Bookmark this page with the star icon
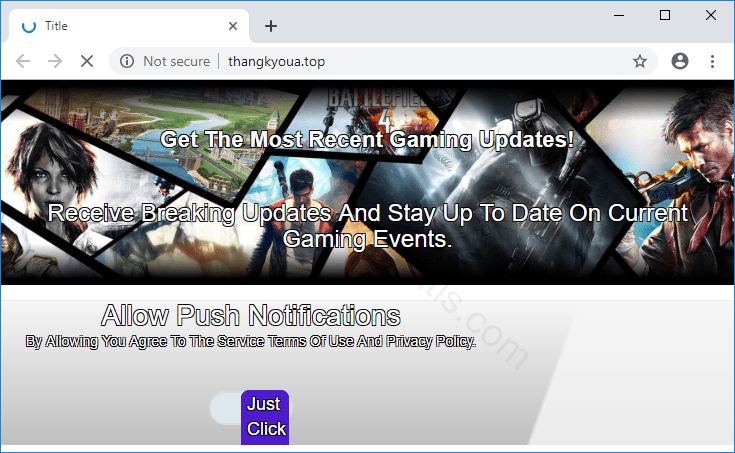Screen dimensions: 735x453 point(640,61)
